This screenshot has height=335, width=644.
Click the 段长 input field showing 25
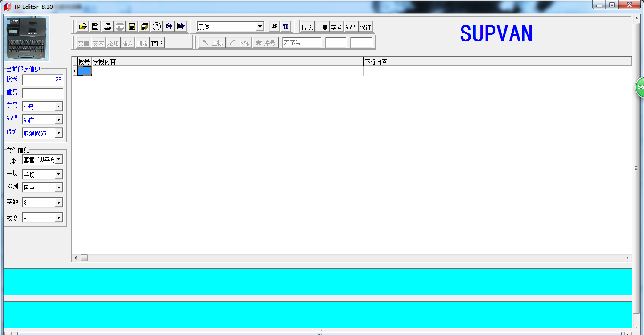click(42, 80)
